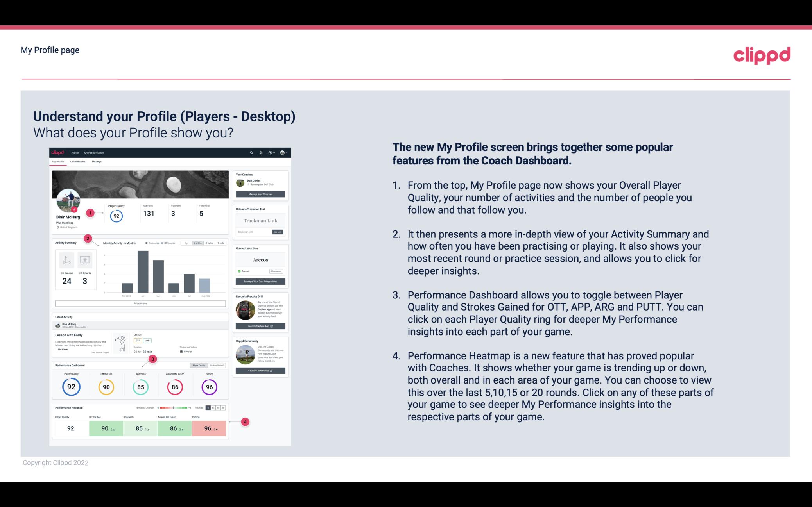Open Settings page
This screenshot has height=507, width=812.
(x=97, y=161)
